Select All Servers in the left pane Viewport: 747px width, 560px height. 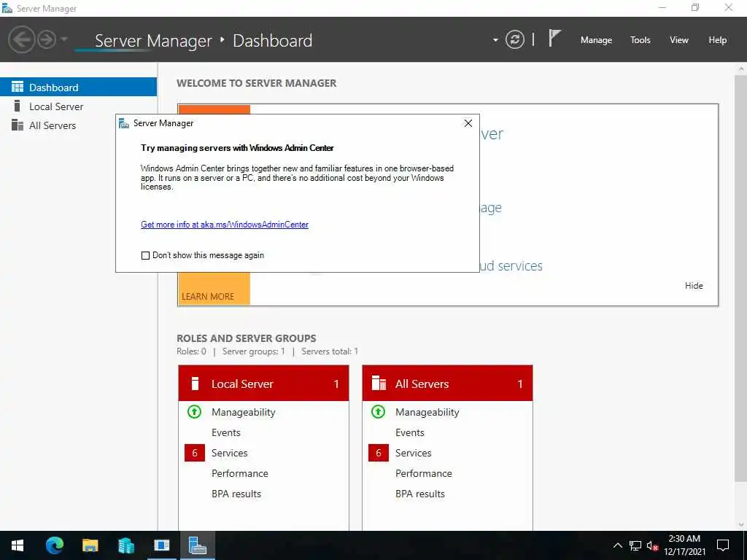(x=78, y=125)
